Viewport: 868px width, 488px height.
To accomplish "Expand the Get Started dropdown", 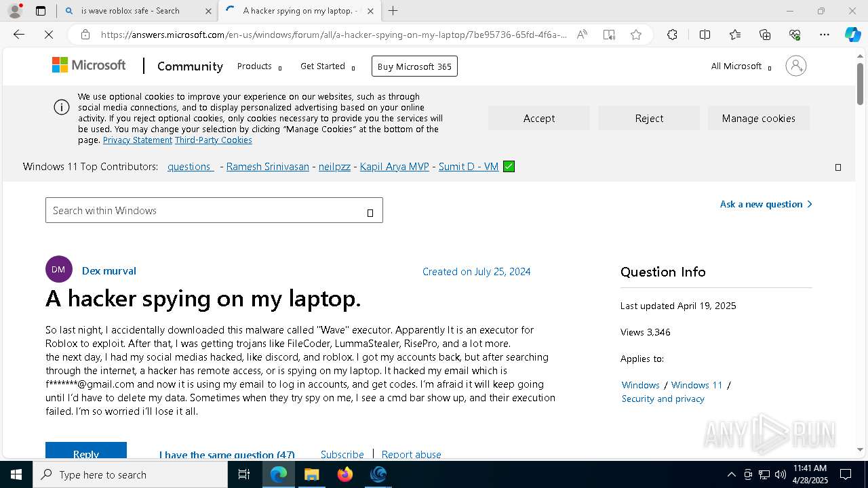I will coord(328,66).
